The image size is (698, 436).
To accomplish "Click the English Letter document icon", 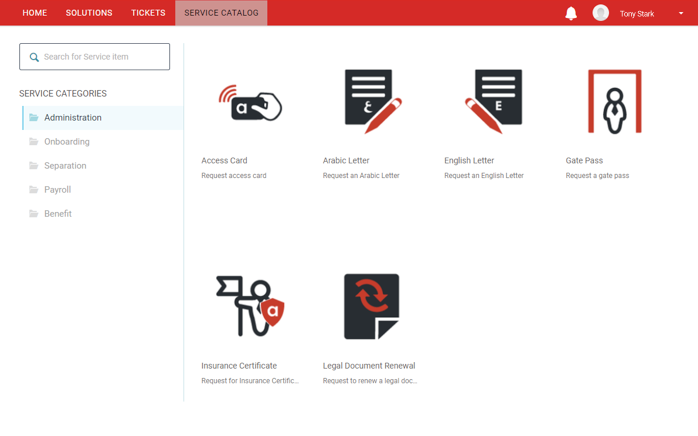I will click(x=493, y=102).
